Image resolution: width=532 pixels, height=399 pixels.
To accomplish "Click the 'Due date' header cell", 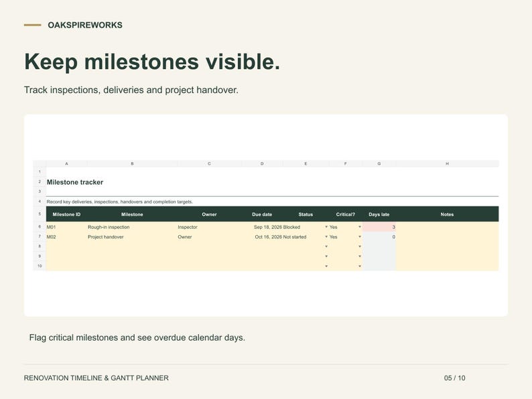I will (x=262, y=214).
